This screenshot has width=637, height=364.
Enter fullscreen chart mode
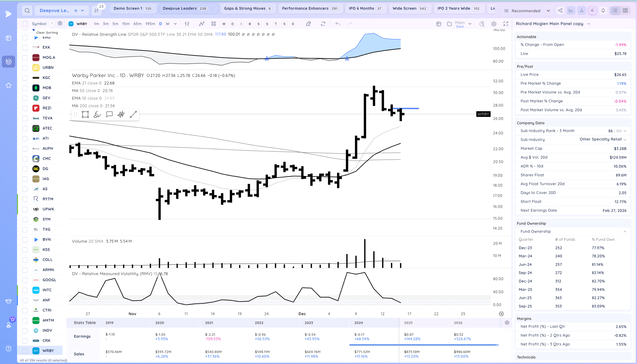[x=506, y=24]
